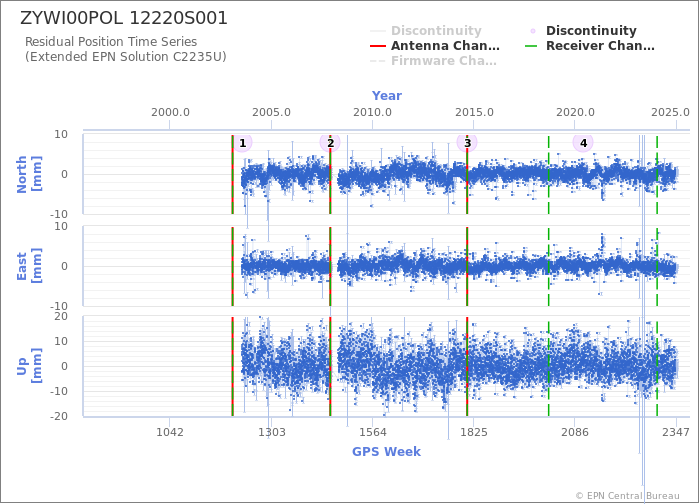Click the GPS week 1825 tick label
Screen dimensions: 700x504
(x=474, y=432)
